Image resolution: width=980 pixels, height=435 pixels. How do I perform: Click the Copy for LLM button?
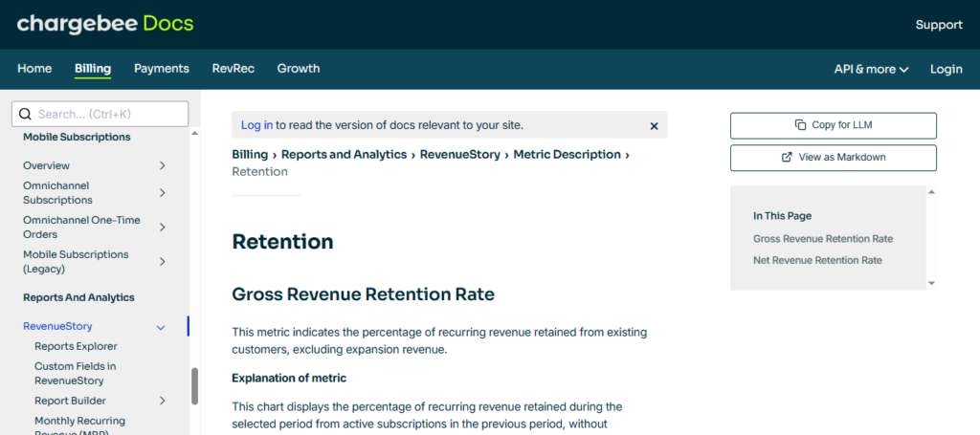click(x=833, y=125)
